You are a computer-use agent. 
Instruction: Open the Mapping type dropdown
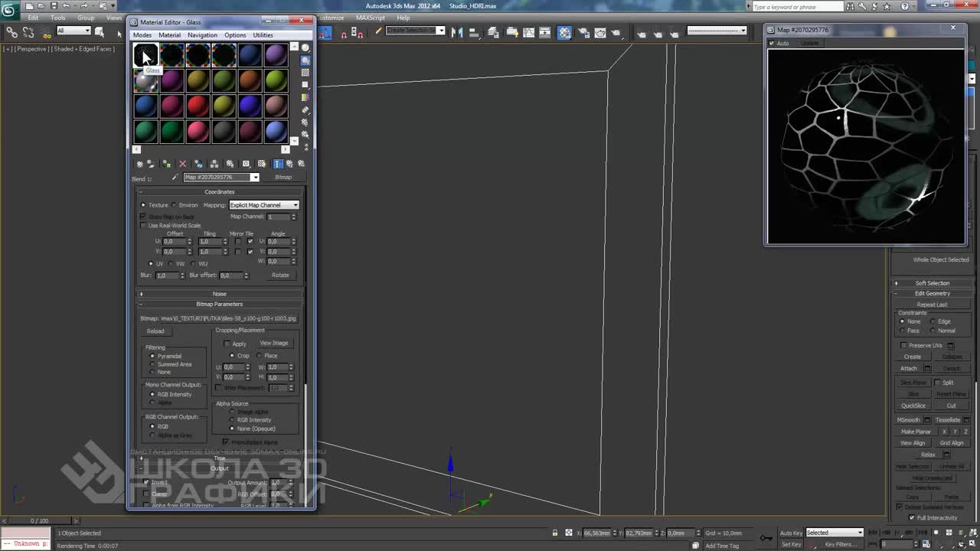pyautogui.click(x=264, y=205)
